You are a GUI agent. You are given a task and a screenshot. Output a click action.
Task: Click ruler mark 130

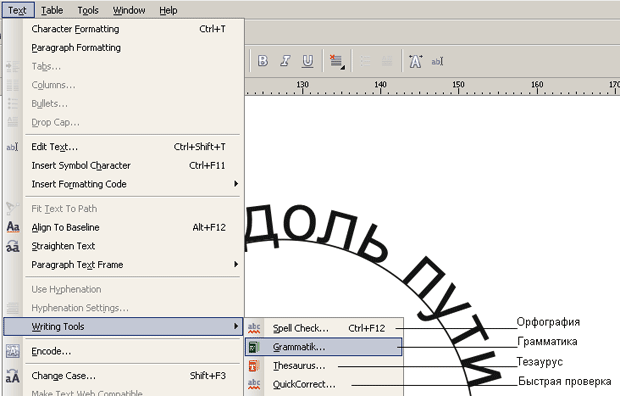(x=302, y=85)
